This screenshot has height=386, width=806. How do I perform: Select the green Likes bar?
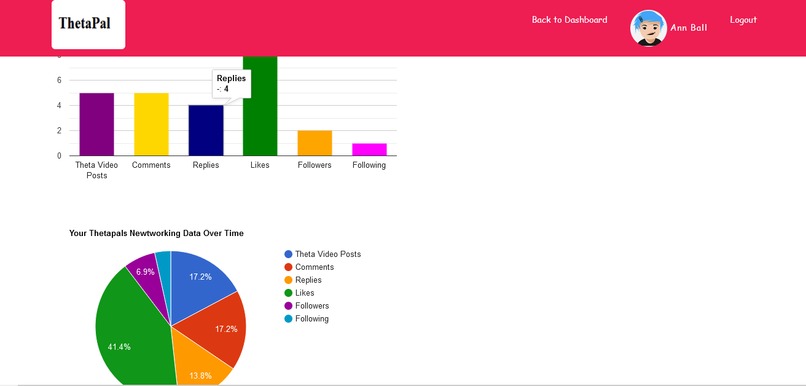(260, 105)
